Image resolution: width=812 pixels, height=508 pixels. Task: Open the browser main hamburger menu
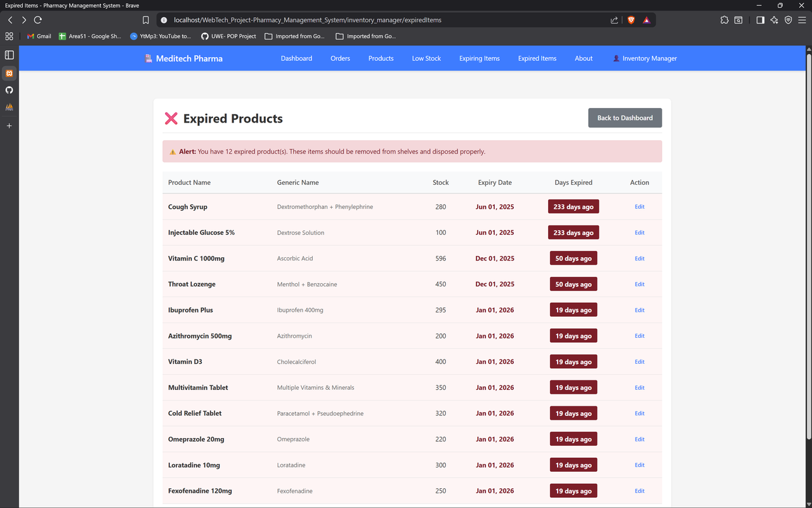802,20
